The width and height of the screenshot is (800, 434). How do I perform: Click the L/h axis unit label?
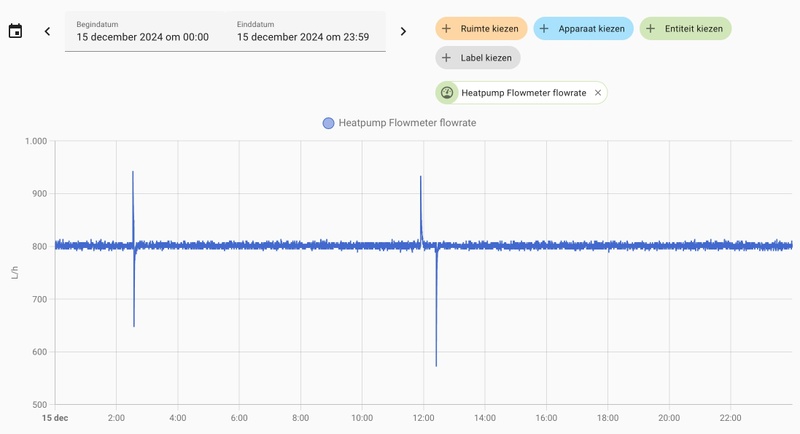coord(15,272)
